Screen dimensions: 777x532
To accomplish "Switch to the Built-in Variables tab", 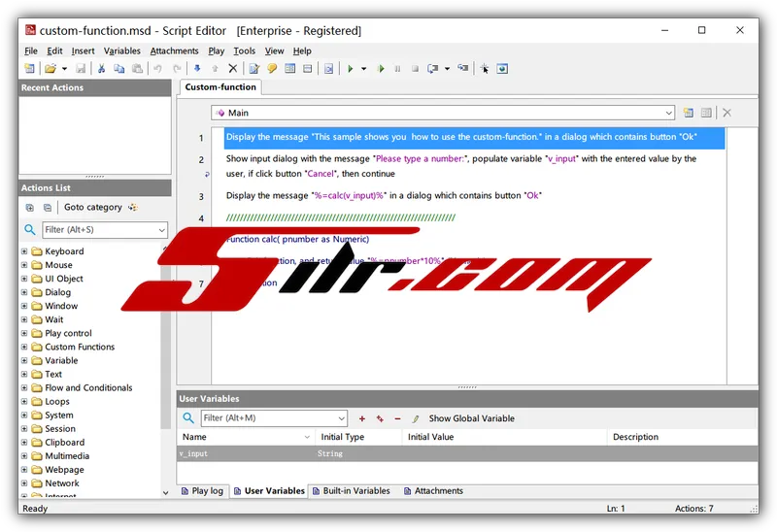I will (352, 491).
